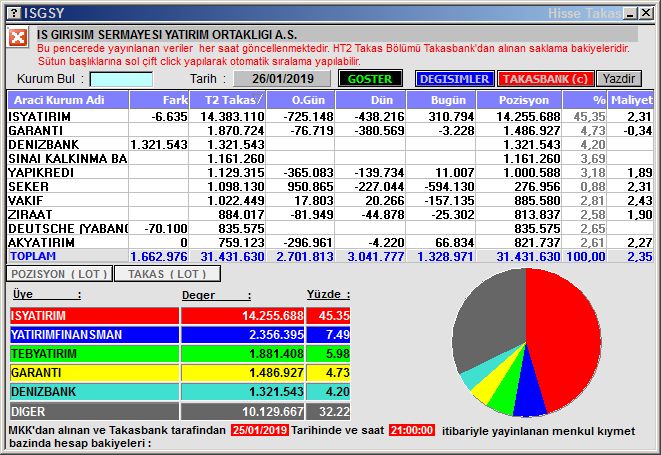Select the VAKIF row
Image resolution: width=661 pixels, height=455 pixels.
pos(330,200)
